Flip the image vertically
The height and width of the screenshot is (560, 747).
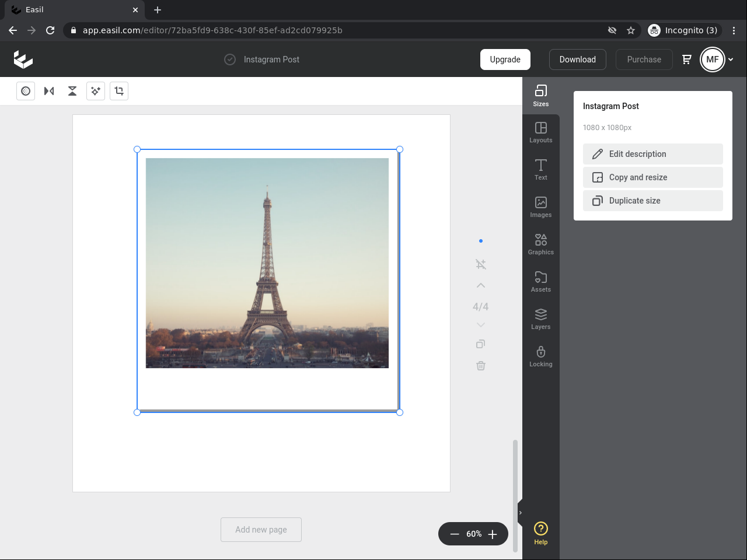[x=72, y=91]
